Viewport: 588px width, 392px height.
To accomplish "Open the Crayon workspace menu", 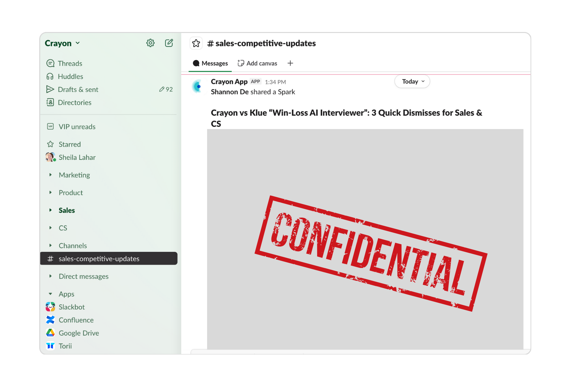I will (x=62, y=43).
